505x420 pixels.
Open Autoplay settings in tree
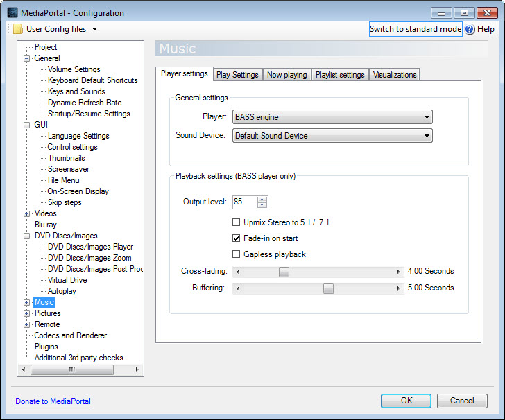(62, 292)
